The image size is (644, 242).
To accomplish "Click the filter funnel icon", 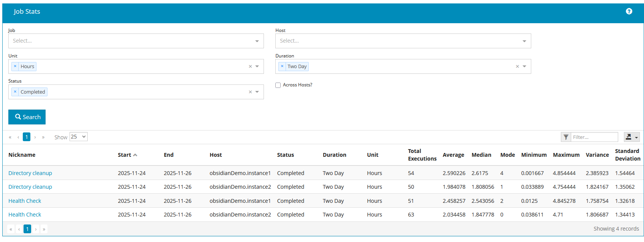I will pos(566,137).
